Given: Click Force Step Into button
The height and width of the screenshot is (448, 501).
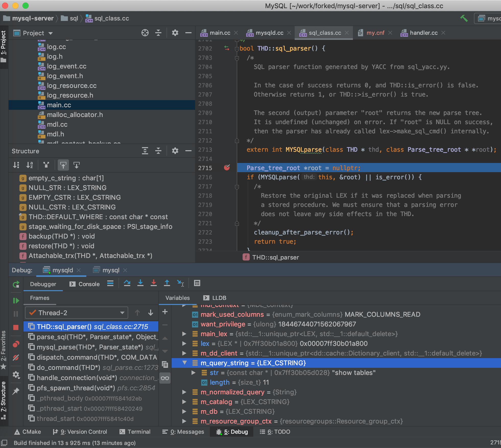Looking at the screenshot, I should coord(153,283).
